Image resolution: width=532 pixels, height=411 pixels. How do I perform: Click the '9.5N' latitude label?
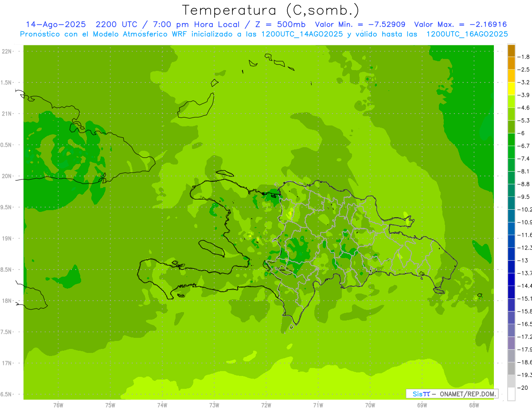click(6, 207)
